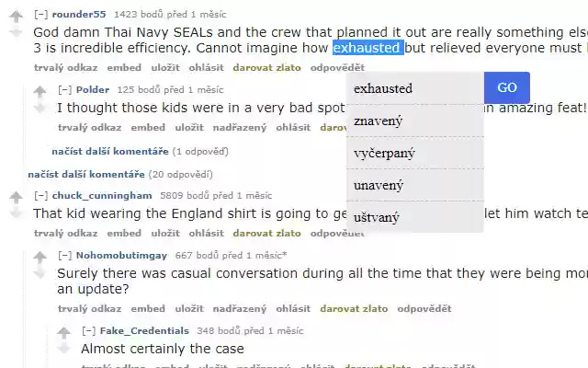Image resolution: width=588 pixels, height=368 pixels.
Task: Upvote Polder's comment
Action: (40, 92)
